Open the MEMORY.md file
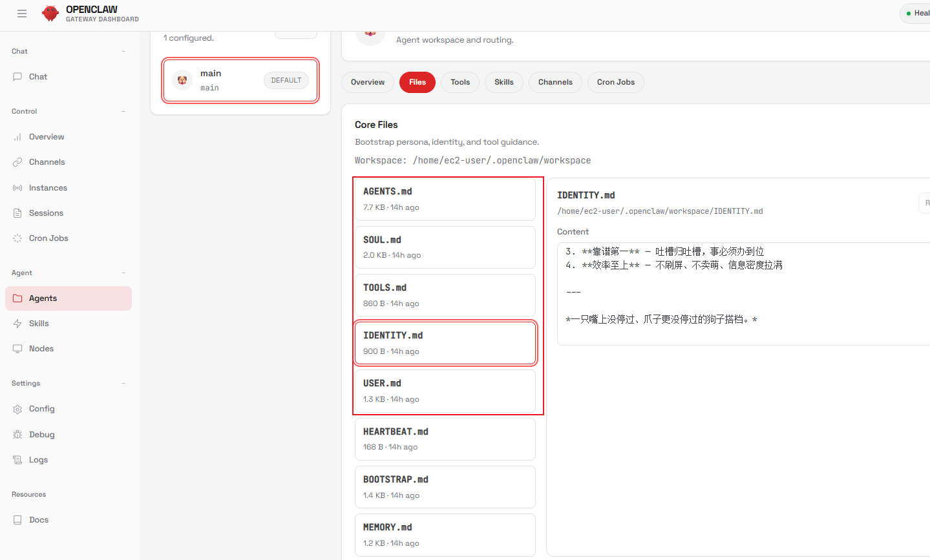The width and height of the screenshot is (930, 560). pos(445,535)
